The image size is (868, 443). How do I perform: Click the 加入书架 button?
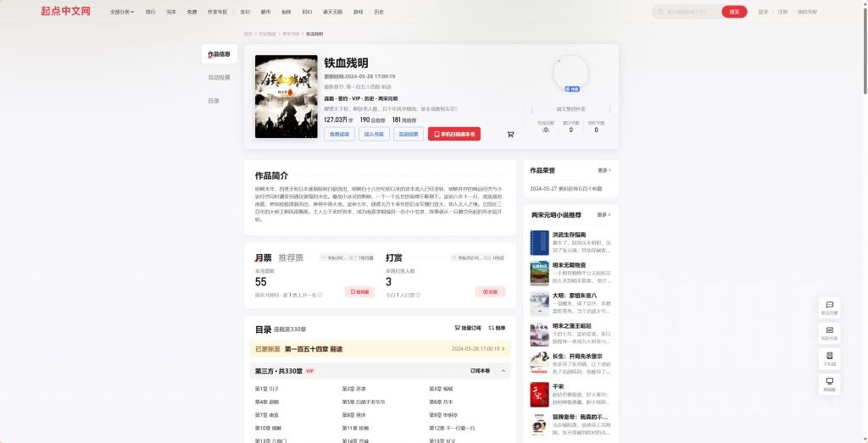(374, 134)
